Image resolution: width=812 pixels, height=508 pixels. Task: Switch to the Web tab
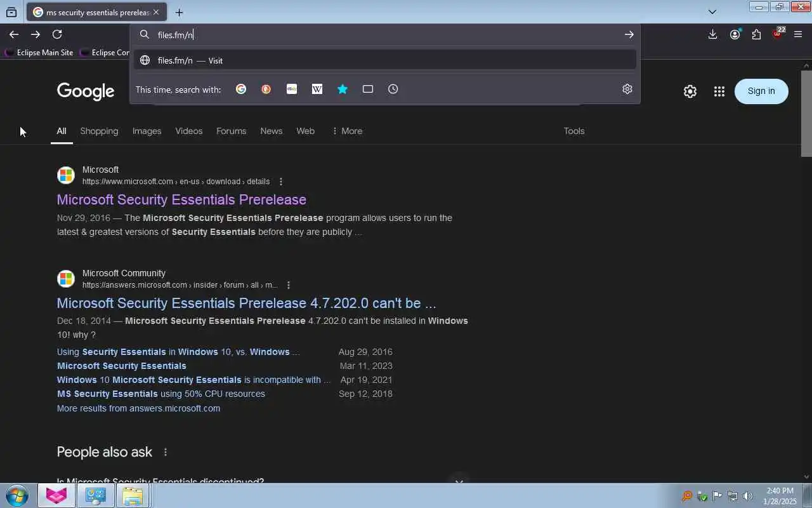click(305, 131)
